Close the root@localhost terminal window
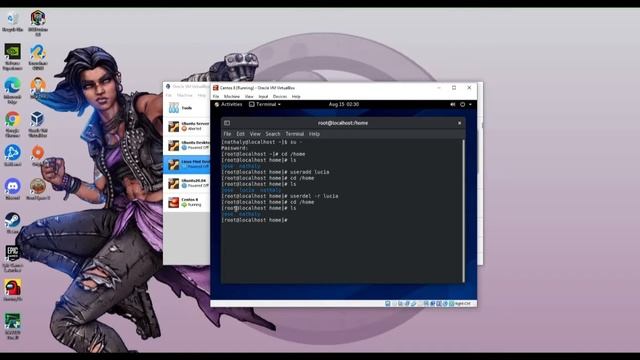The width and height of the screenshot is (640, 360). point(460,123)
